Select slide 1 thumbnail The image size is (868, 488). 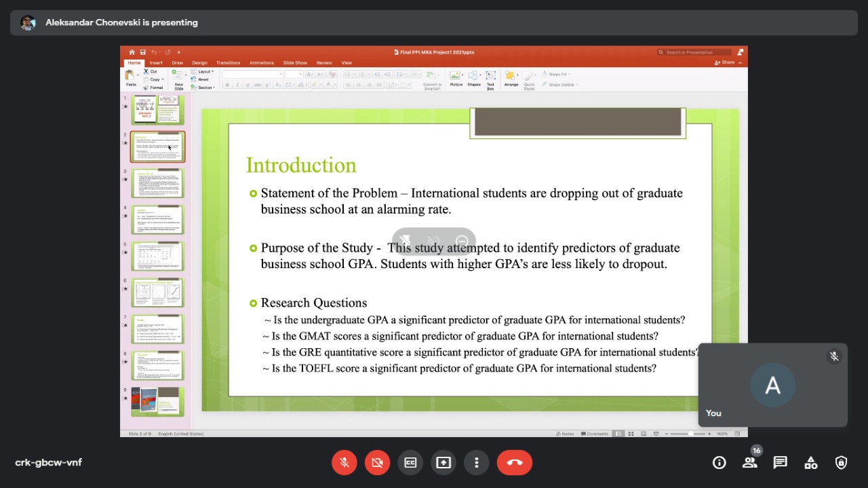pos(157,110)
